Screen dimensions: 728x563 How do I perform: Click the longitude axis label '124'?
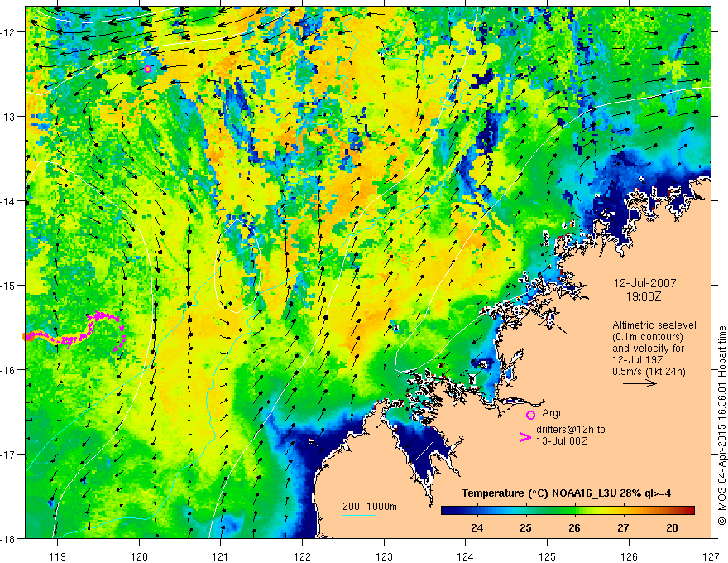pyautogui.click(x=466, y=556)
